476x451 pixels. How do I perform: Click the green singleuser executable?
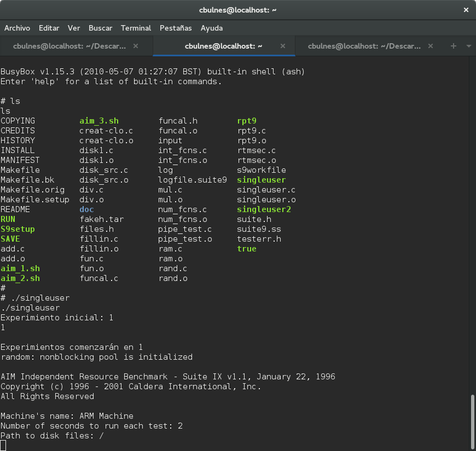tap(262, 180)
